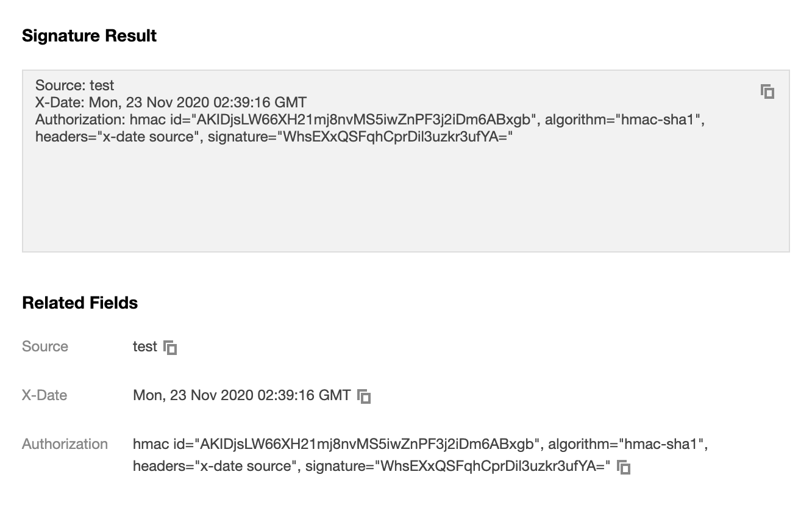Image resolution: width=812 pixels, height=527 pixels.
Task: Click the 'test' value under Related Fields
Action: click(x=145, y=346)
